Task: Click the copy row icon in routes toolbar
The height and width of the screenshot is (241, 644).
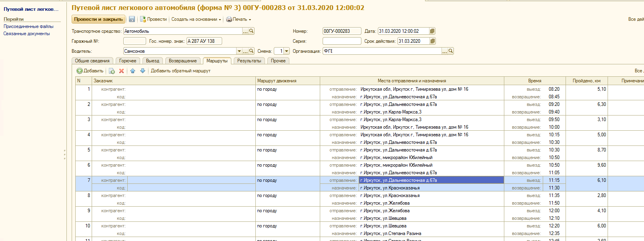Action: 112,71
